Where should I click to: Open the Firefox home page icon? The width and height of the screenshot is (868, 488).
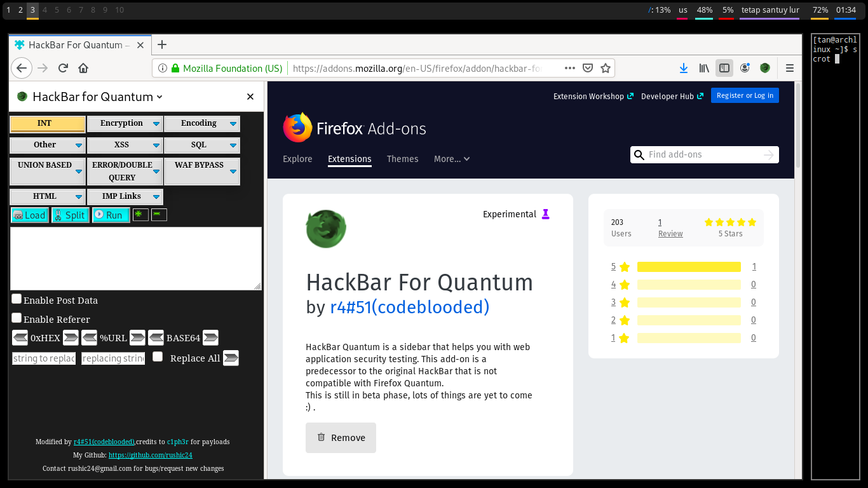(83, 68)
